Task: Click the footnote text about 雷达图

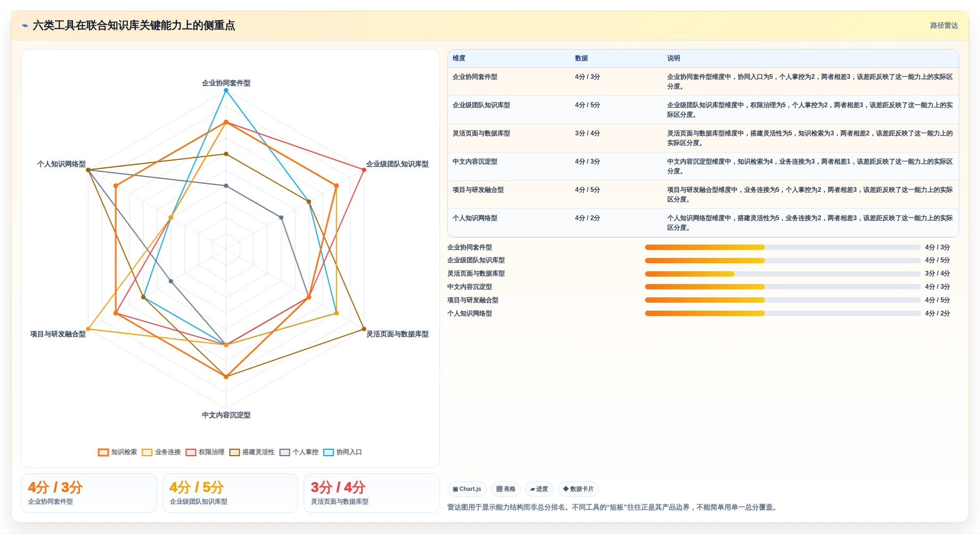Action: (613, 507)
